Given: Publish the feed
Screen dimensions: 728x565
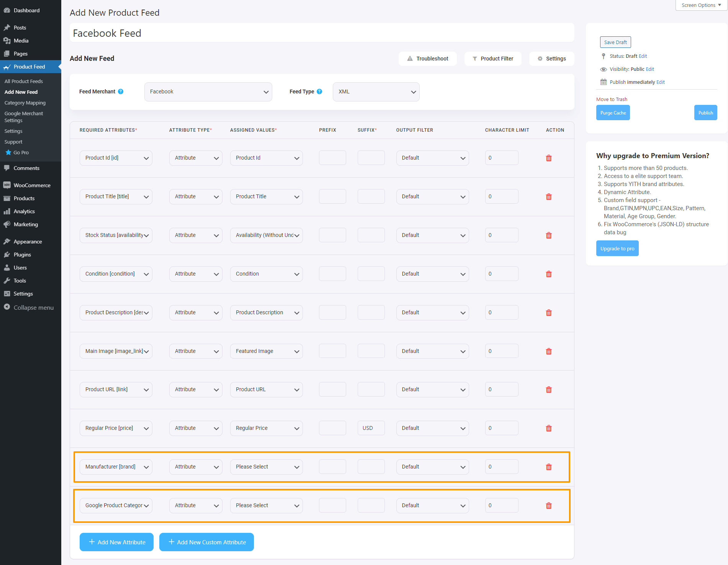Looking at the screenshot, I should click(x=706, y=113).
